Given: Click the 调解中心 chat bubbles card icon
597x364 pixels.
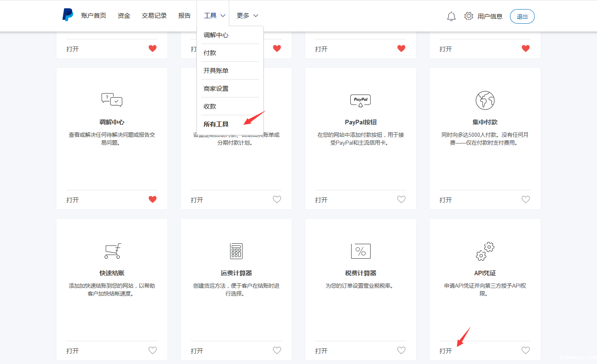Looking at the screenshot, I should pyautogui.click(x=112, y=100).
